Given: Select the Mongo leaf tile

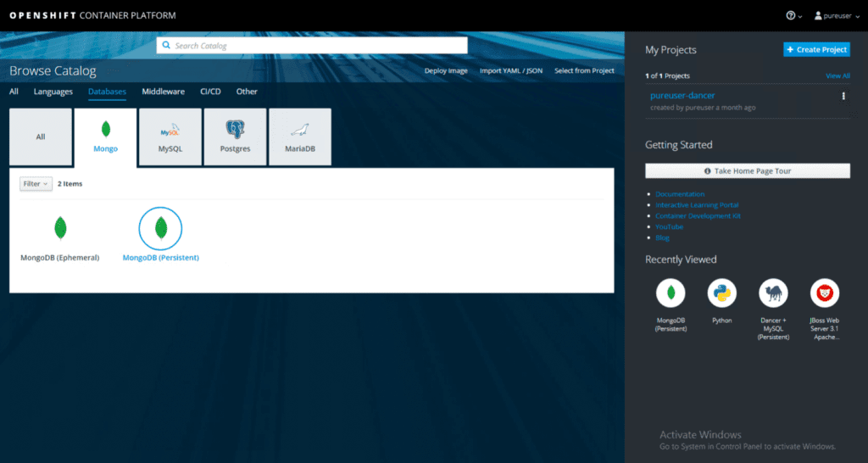Looking at the screenshot, I should click(x=105, y=137).
